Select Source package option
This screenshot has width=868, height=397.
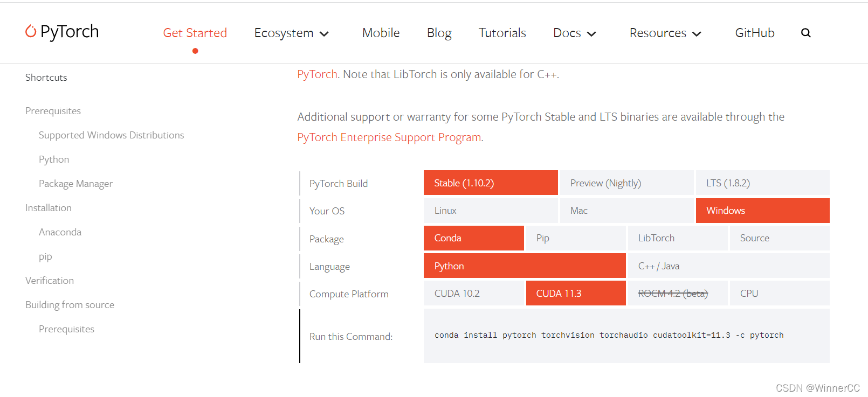[780, 238]
